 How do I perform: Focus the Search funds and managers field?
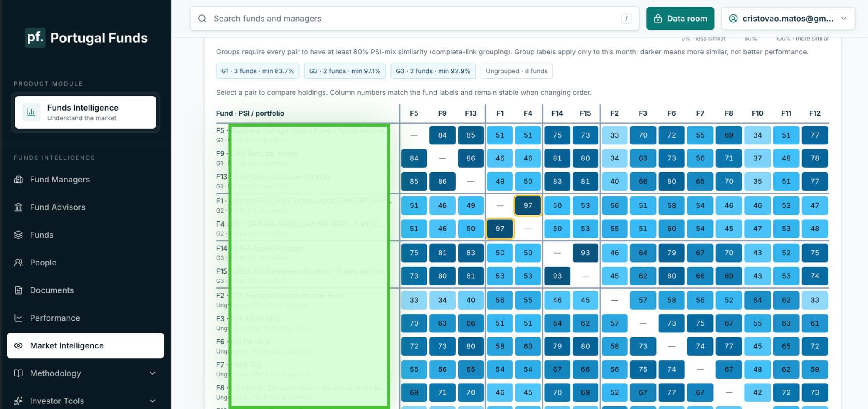pos(415,19)
